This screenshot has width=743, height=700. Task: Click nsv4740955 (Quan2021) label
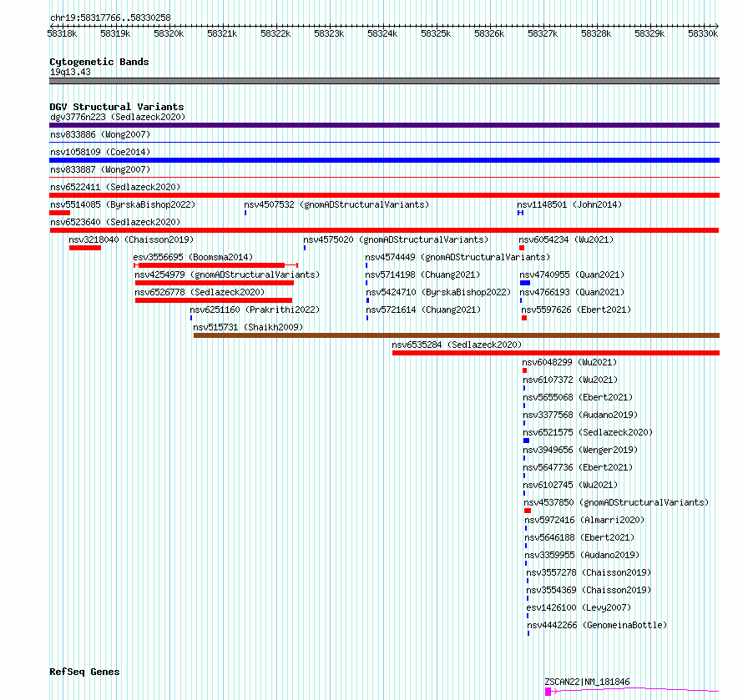(572, 274)
